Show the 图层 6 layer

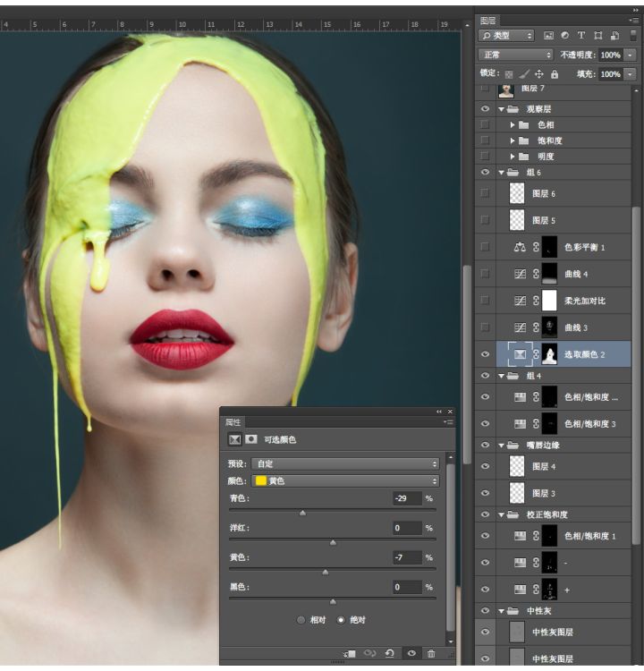point(485,193)
